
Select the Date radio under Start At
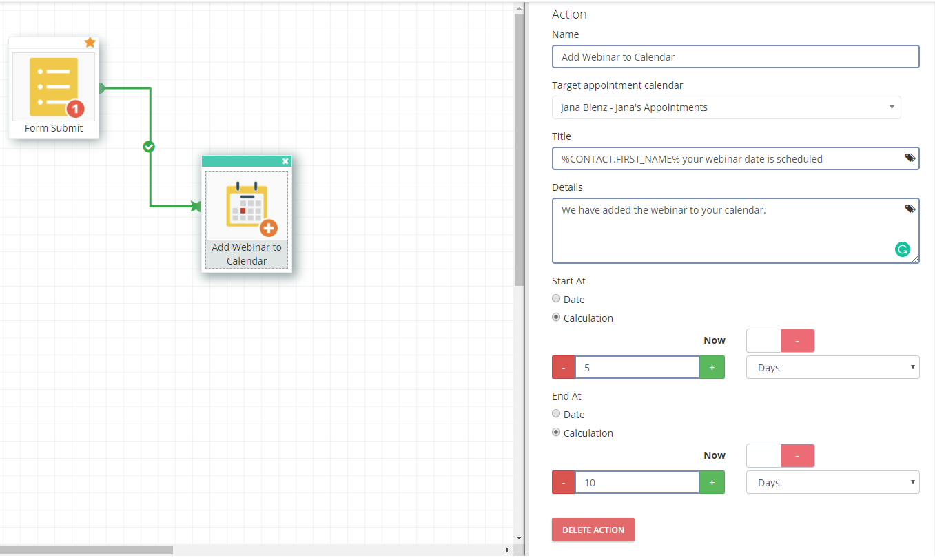(x=557, y=299)
